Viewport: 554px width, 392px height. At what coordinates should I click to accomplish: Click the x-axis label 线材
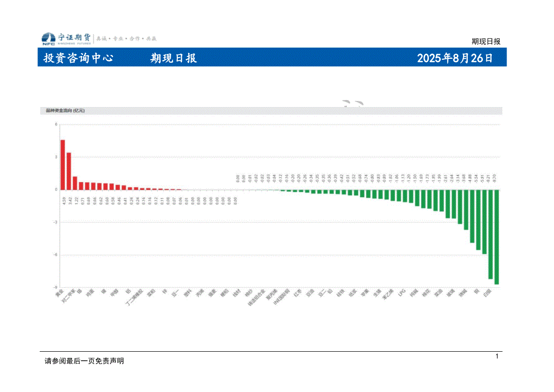coord(236,292)
